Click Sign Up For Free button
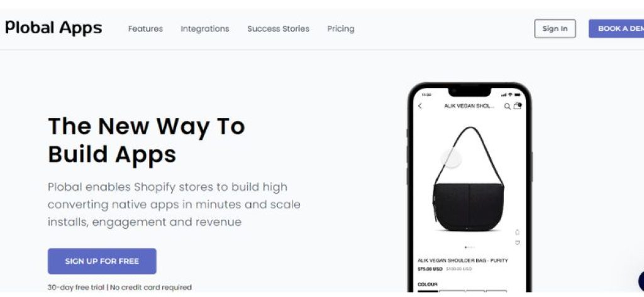Image resolution: width=644 pixels, height=297 pixels. (x=102, y=261)
